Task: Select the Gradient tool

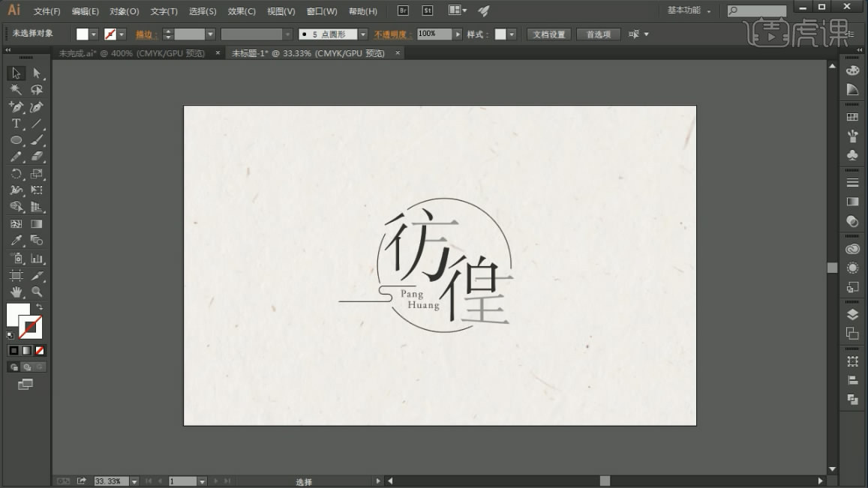Action: coord(37,224)
